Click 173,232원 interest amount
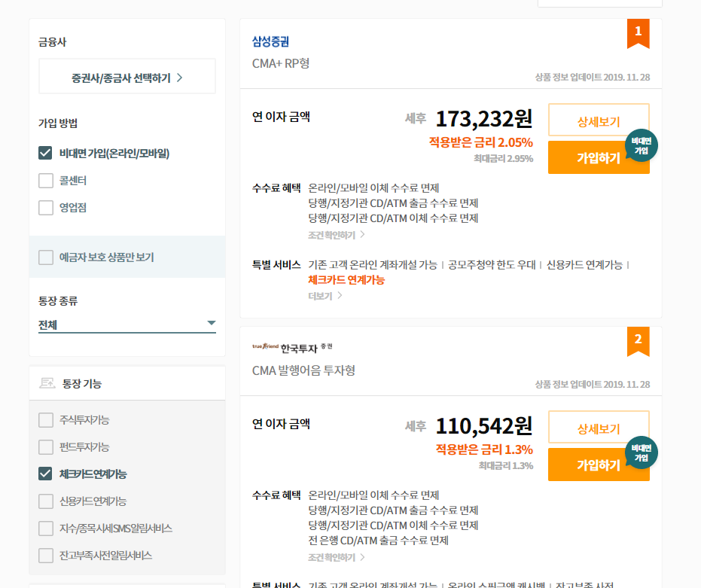This screenshot has width=701, height=588. coord(484,118)
